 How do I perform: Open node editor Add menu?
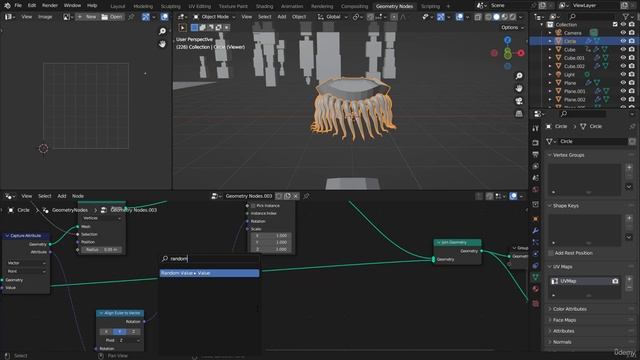point(62,196)
